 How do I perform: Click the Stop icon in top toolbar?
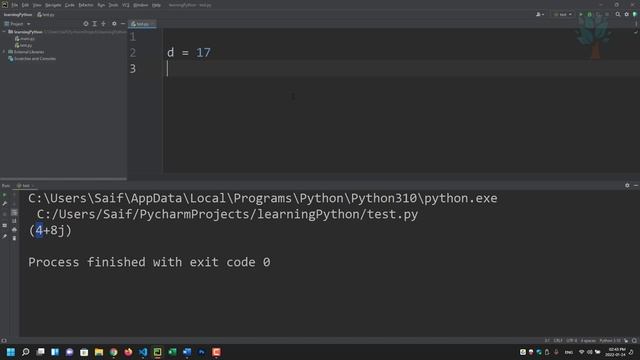[607, 15]
